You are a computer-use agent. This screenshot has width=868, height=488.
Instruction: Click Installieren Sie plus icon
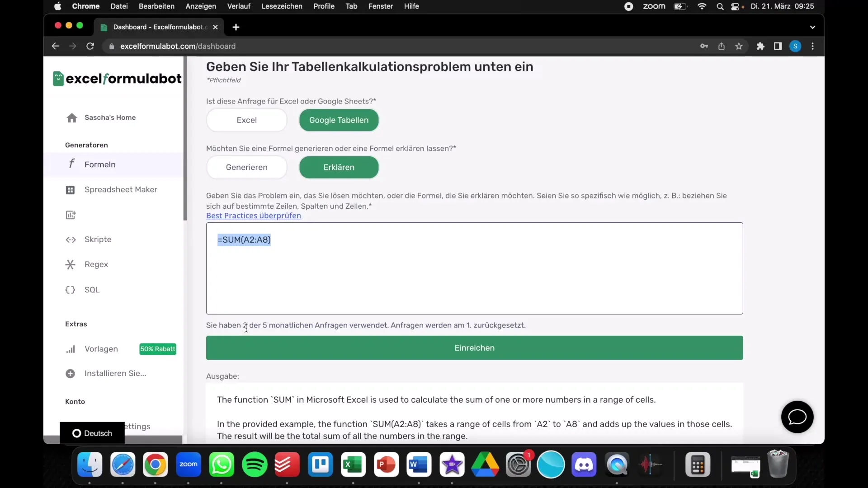pos(70,374)
